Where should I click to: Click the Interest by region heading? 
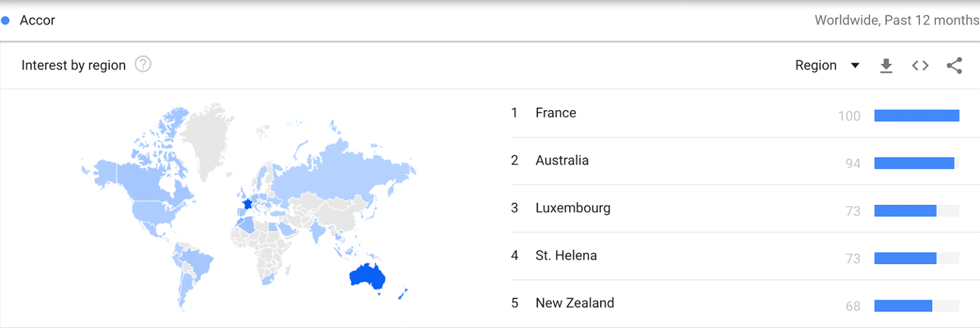pos(74,65)
